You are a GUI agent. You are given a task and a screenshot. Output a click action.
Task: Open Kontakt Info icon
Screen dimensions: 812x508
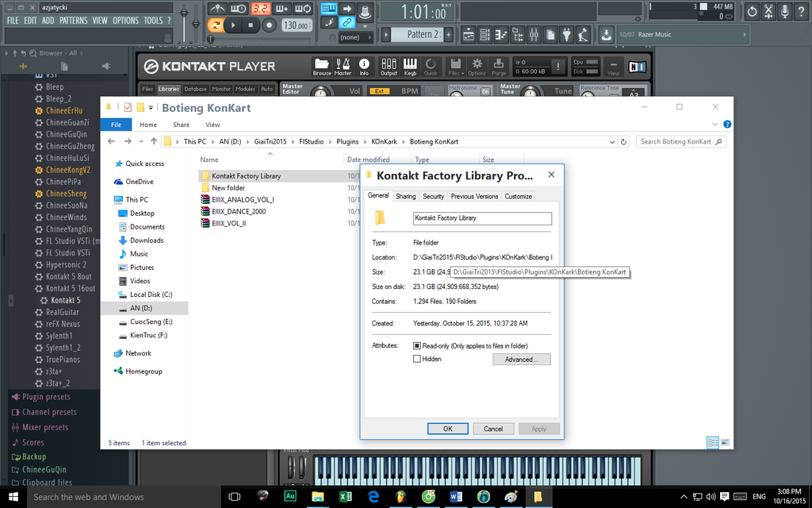[364, 67]
